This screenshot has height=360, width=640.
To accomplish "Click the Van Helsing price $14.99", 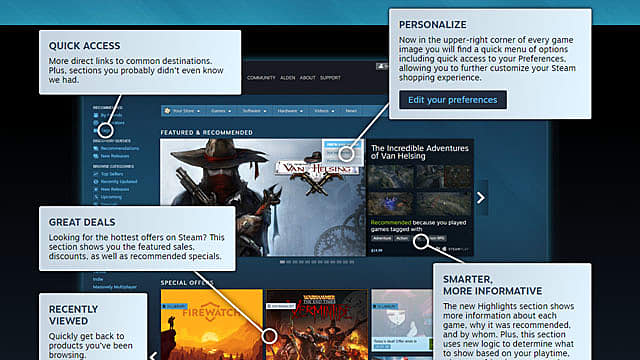I will [x=376, y=251].
